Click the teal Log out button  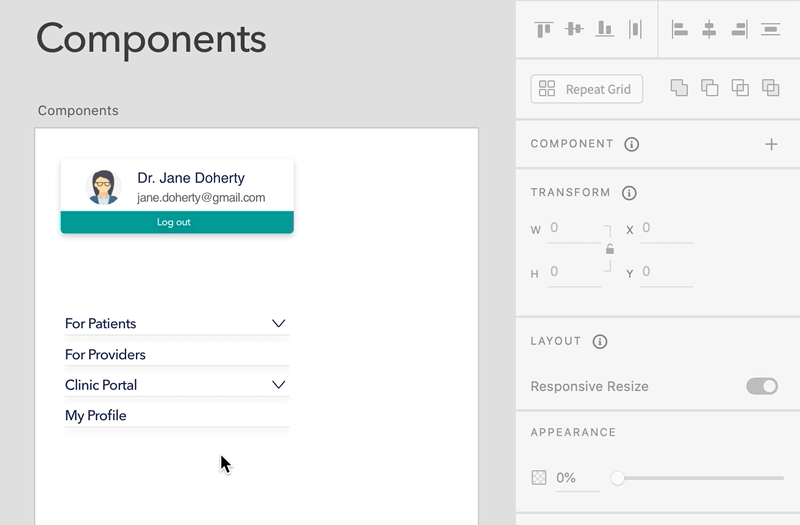click(177, 222)
